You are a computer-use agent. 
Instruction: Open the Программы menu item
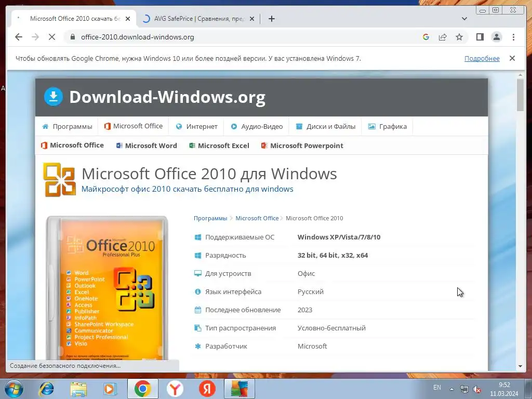pos(67,126)
